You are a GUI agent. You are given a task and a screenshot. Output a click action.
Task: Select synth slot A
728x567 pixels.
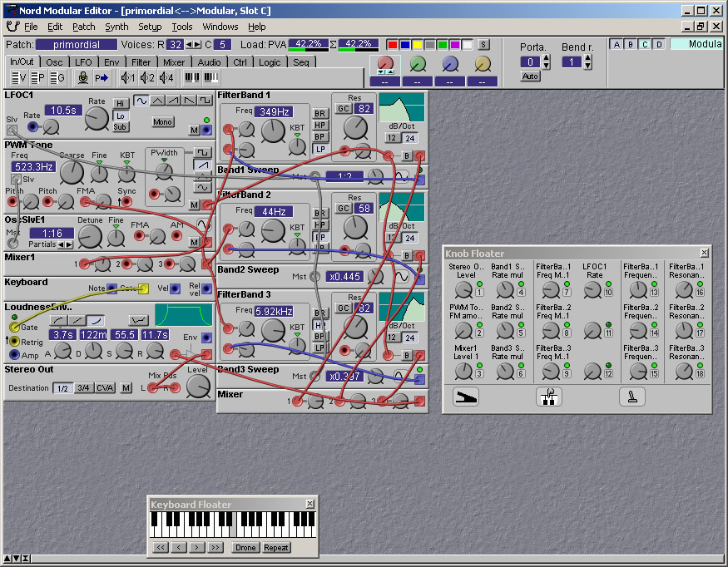pyautogui.click(x=618, y=44)
